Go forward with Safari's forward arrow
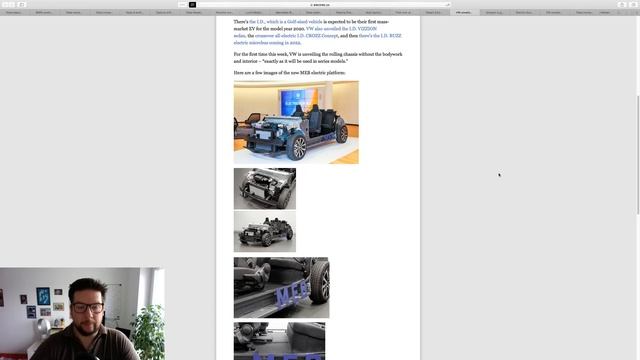Image resolution: width=640 pixels, height=360 pixels. pyautogui.click(x=12, y=4)
